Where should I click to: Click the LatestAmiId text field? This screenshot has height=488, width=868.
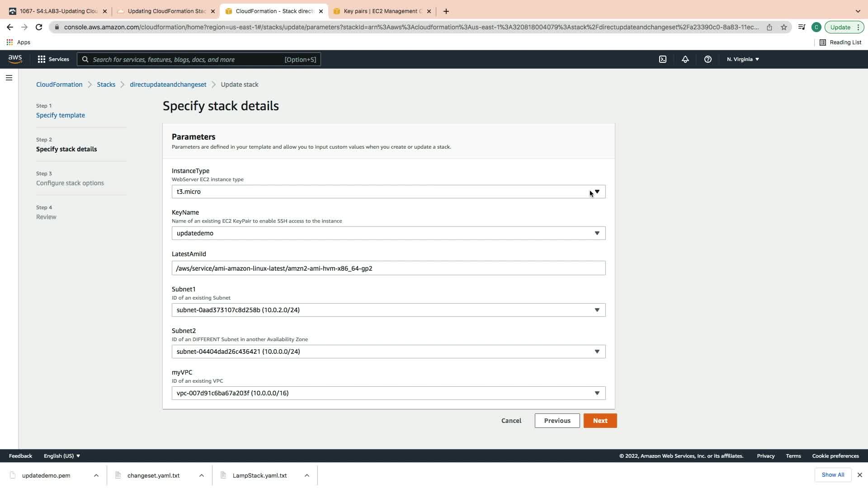[x=388, y=268]
